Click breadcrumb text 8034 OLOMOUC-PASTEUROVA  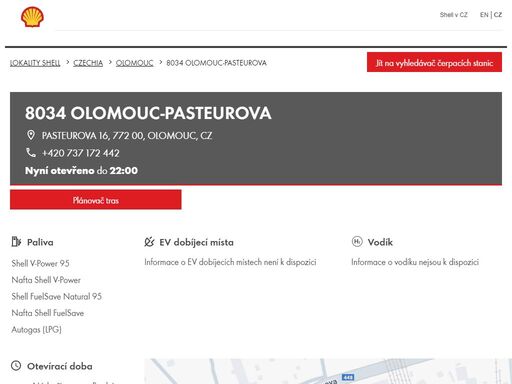(x=216, y=63)
